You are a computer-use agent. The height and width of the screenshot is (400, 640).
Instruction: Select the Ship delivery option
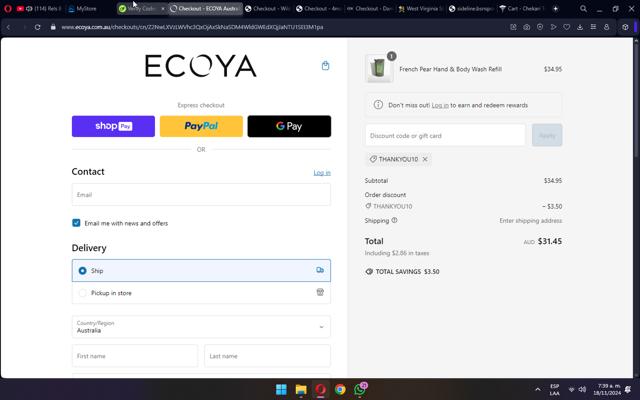(x=201, y=270)
